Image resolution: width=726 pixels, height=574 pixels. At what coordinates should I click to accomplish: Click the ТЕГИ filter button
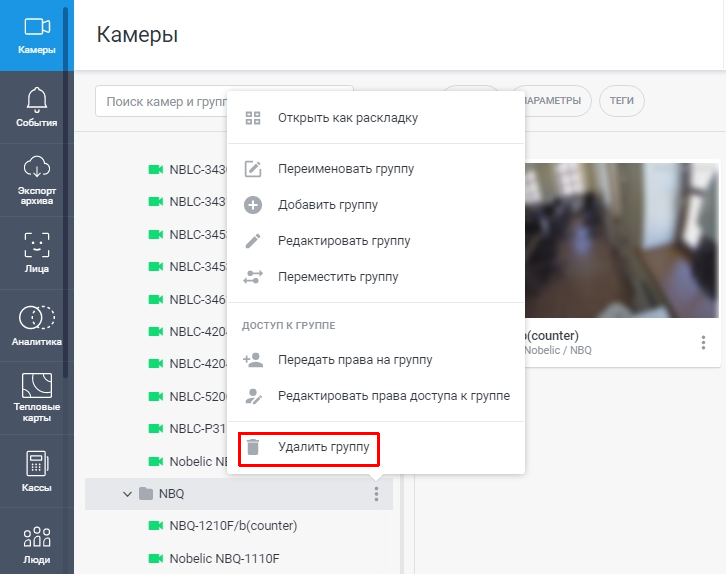pyautogui.click(x=621, y=101)
